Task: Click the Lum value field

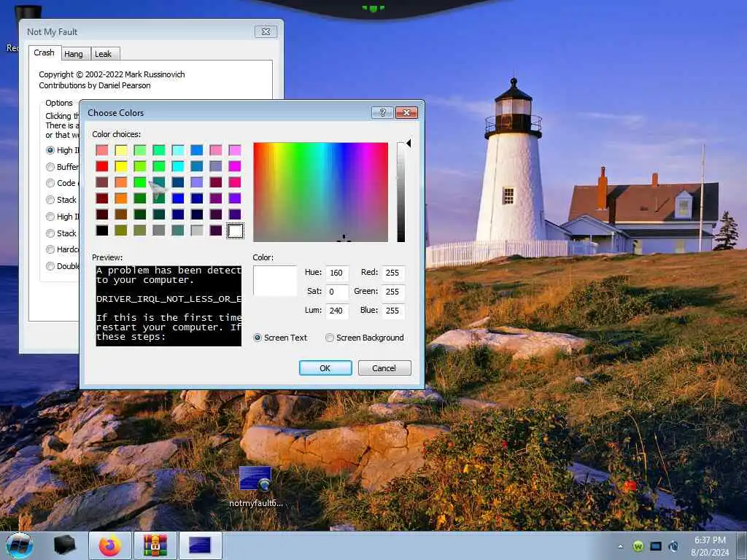Action: pos(337,311)
